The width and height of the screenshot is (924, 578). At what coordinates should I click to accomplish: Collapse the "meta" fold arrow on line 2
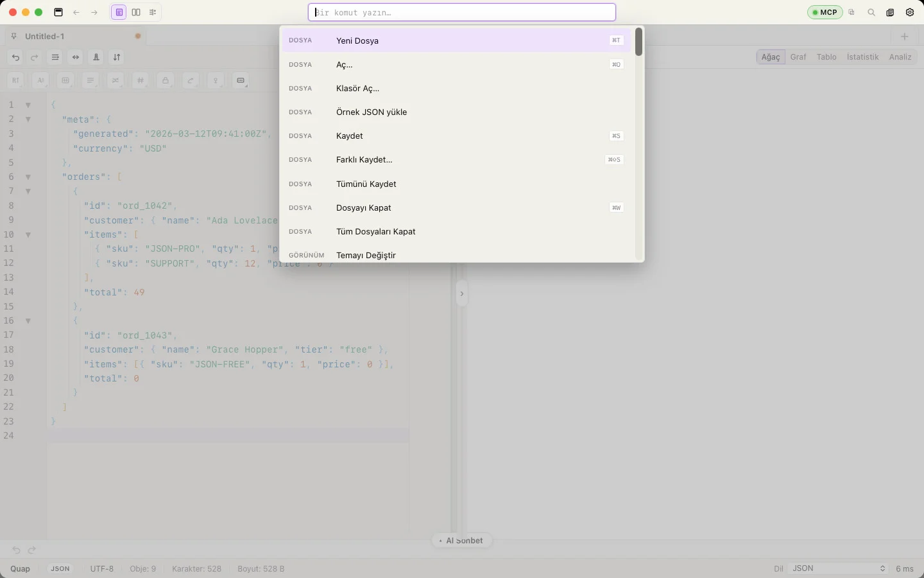28,119
